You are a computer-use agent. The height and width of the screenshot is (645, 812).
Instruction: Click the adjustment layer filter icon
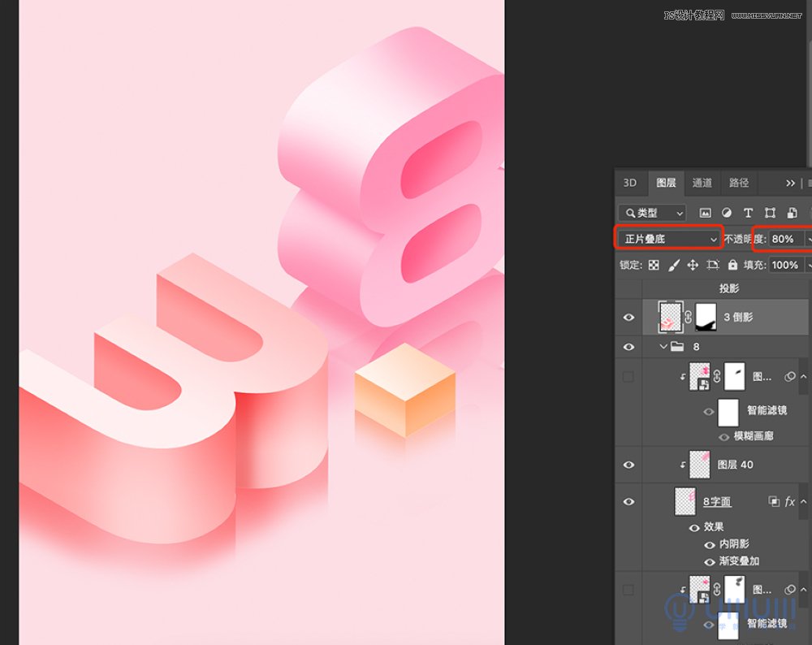pyautogui.click(x=727, y=213)
